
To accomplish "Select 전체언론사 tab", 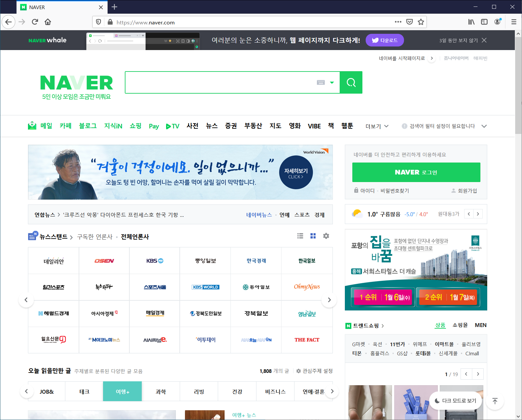I will (x=135, y=237).
